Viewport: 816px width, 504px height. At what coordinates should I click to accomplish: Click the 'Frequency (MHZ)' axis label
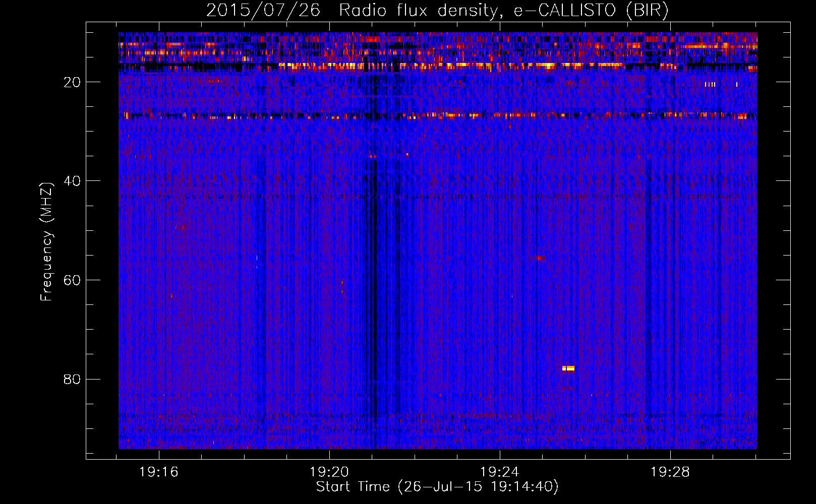tap(46, 242)
